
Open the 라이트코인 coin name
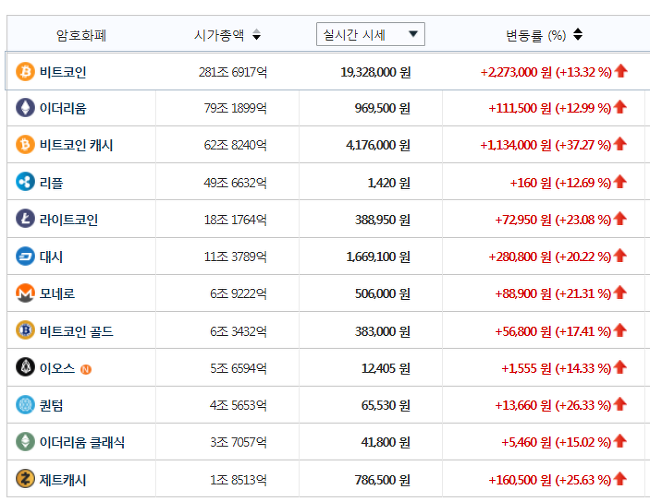point(69,220)
